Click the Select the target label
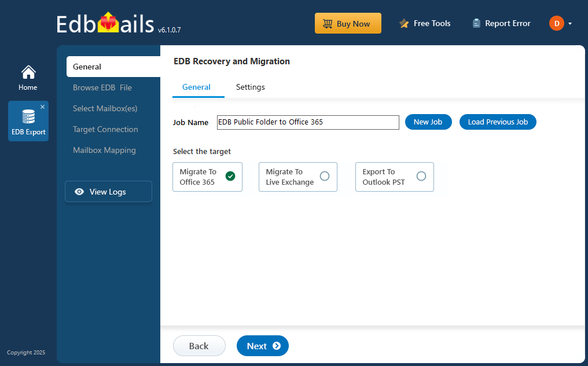 tap(202, 151)
